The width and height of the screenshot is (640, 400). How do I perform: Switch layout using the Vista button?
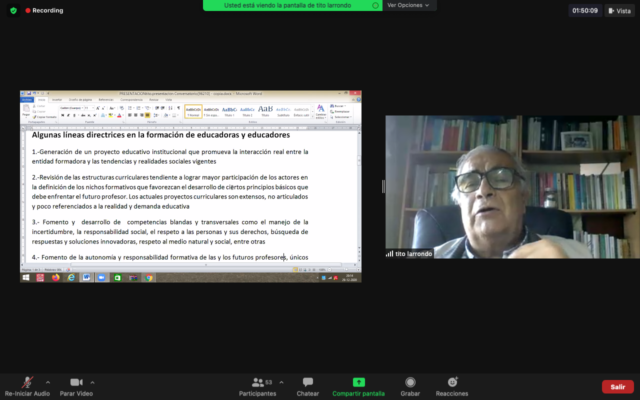pyautogui.click(x=617, y=10)
